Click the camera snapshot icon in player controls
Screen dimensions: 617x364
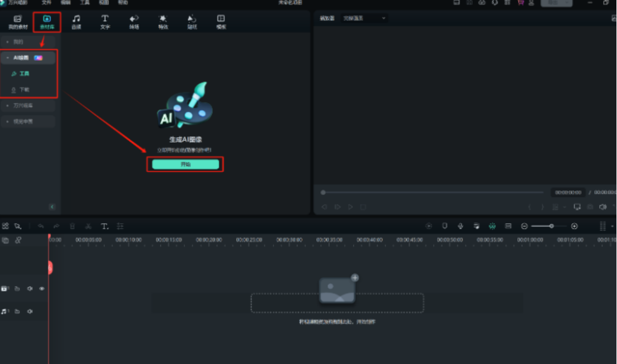coord(590,206)
